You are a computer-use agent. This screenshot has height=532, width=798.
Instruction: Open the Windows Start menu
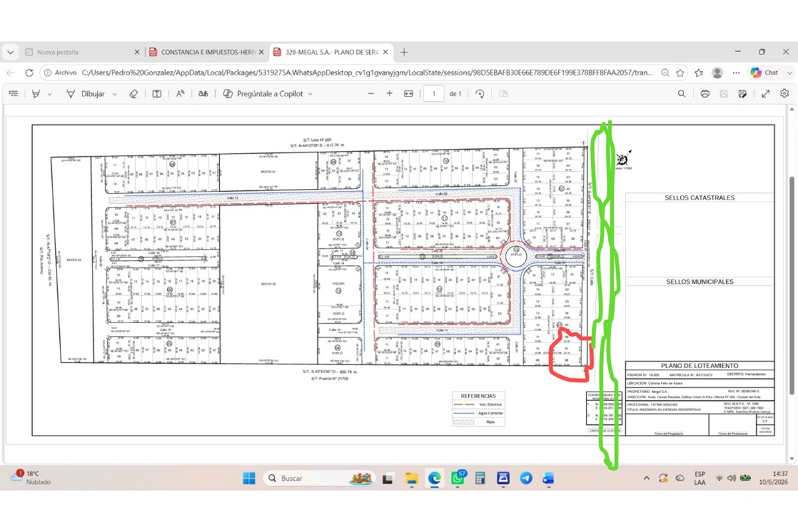coord(249,478)
